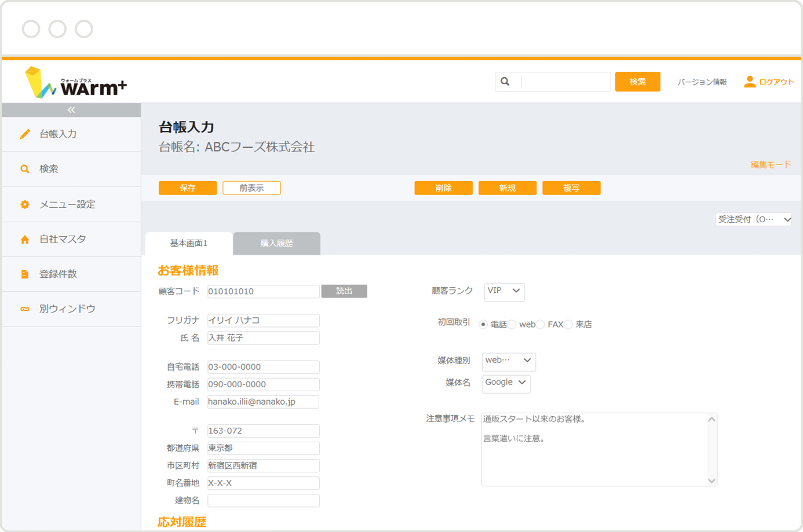The image size is (803, 532).
Task: Click the 氏名 input field
Action: (263, 338)
